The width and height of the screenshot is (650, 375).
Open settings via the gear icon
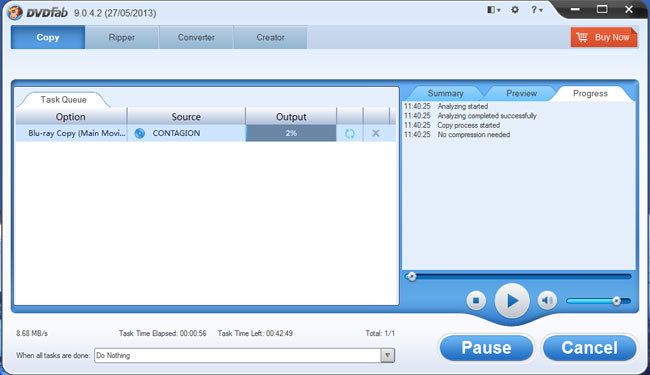click(x=515, y=10)
